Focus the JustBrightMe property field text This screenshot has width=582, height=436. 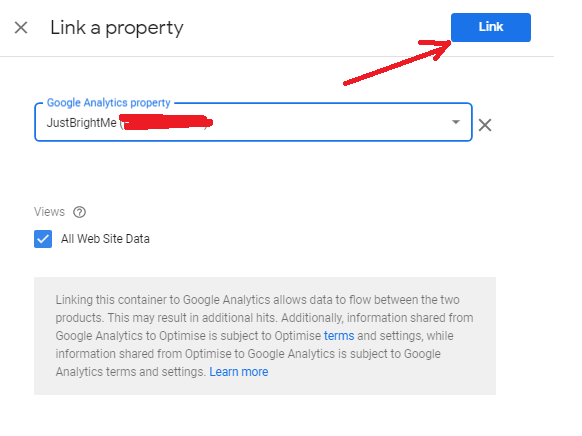81,122
